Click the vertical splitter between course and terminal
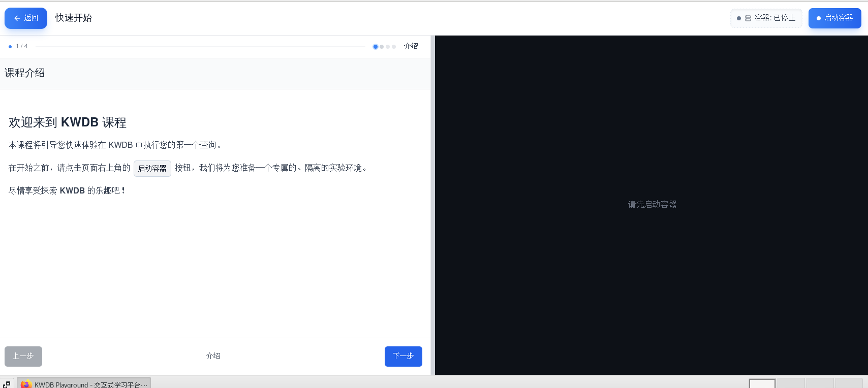 (432, 205)
